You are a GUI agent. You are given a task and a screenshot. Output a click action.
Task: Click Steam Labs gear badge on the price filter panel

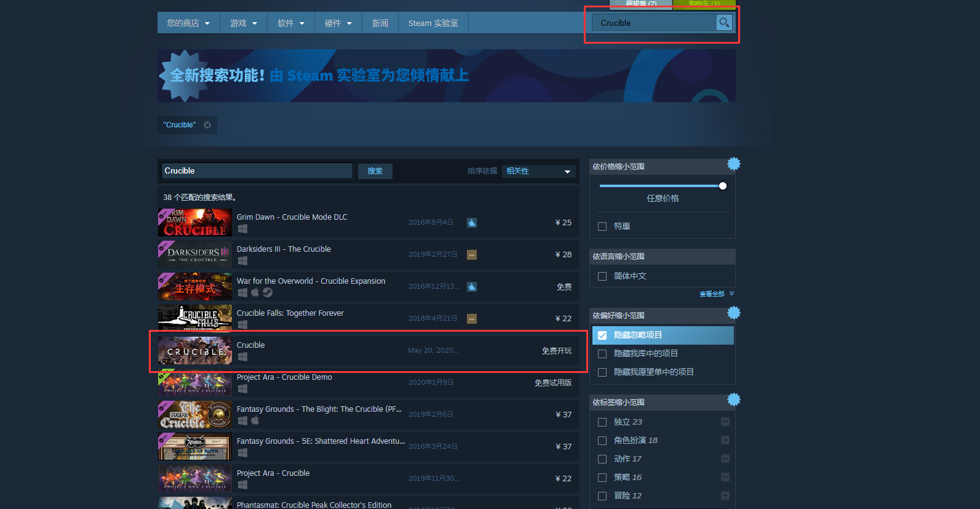click(734, 164)
